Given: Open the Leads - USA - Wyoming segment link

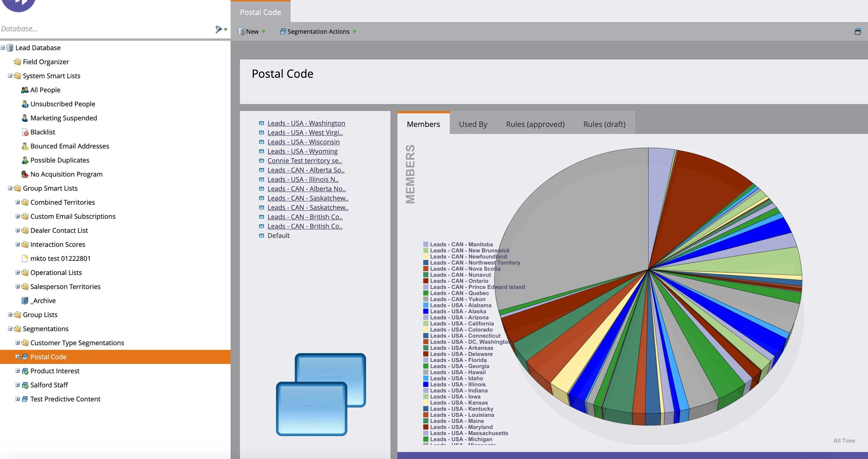Looking at the screenshot, I should (302, 151).
